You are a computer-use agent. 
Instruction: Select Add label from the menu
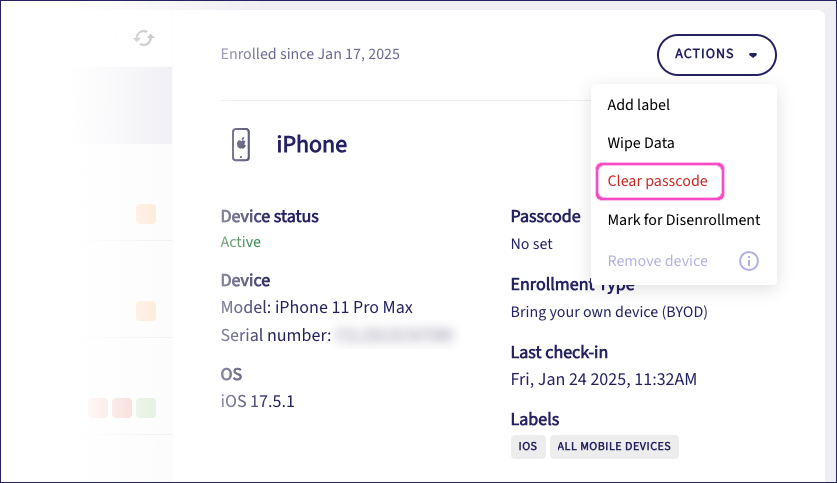click(639, 105)
